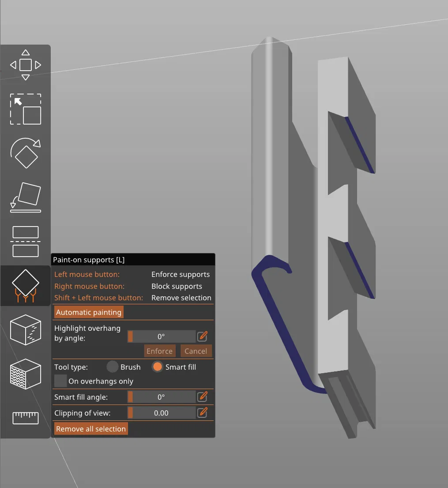Select the Measure ruler tool
Screen dimensions: 448x488
click(x=26, y=418)
